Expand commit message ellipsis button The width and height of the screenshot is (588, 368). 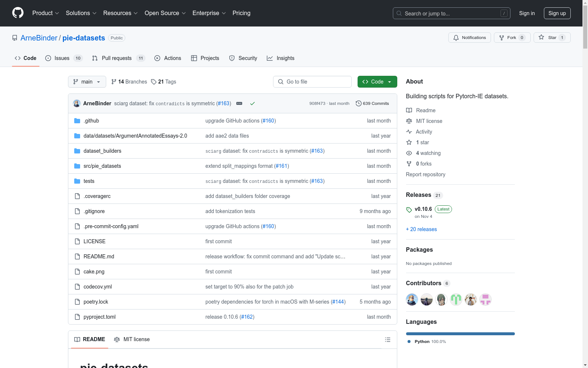click(239, 103)
